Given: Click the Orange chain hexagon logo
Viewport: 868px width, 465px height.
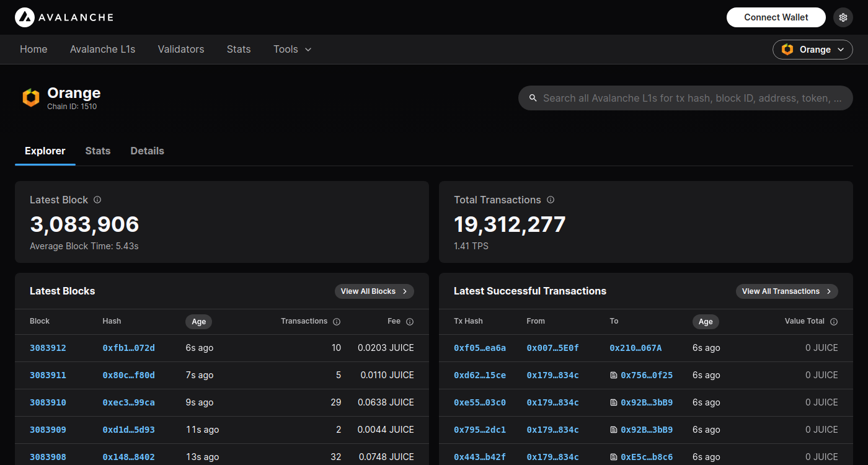Looking at the screenshot, I should coord(31,98).
